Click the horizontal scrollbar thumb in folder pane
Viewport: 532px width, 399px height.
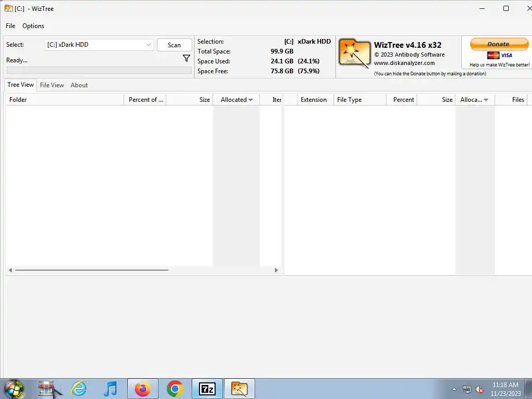tap(91, 270)
